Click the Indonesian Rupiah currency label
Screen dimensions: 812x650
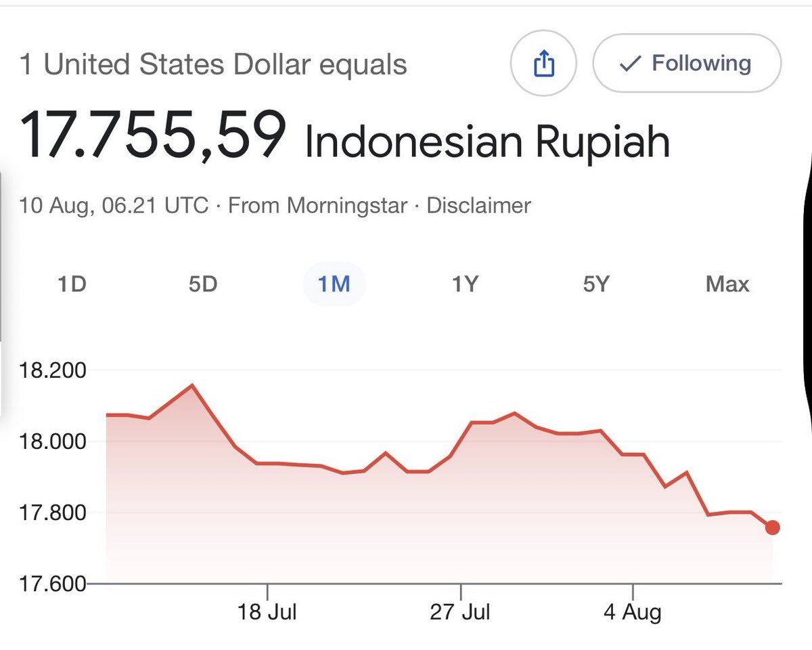487,141
